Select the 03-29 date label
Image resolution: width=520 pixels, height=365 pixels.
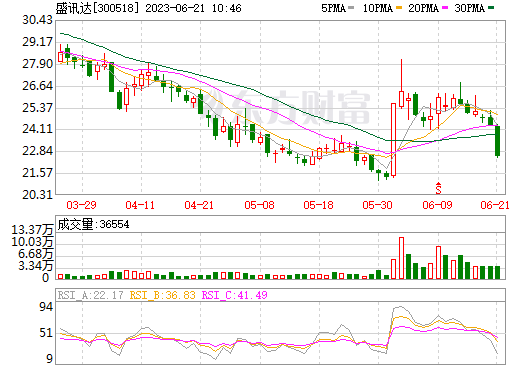[81, 205]
